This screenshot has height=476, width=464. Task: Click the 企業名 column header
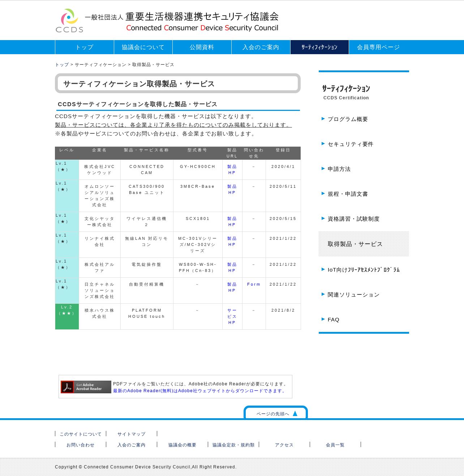click(99, 153)
